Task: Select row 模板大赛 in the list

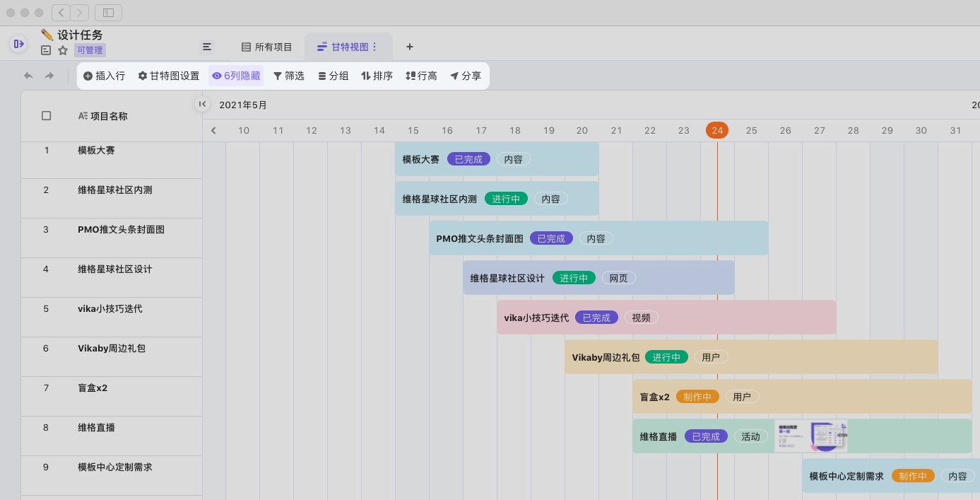Action: pos(112,159)
